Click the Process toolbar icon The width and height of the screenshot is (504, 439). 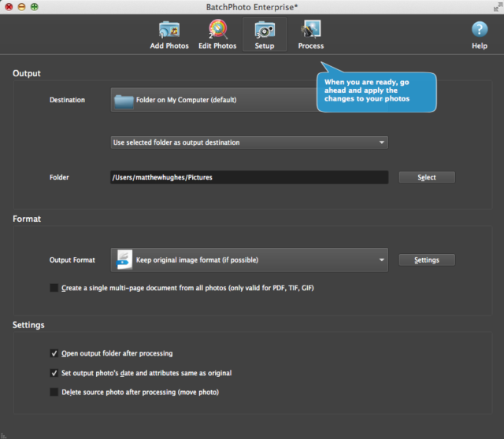[311, 31]
